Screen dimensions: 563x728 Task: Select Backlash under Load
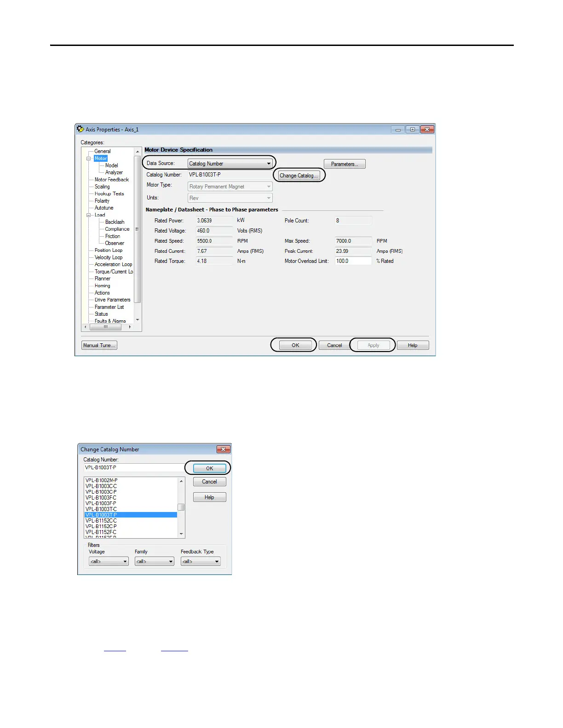[115, 222]
